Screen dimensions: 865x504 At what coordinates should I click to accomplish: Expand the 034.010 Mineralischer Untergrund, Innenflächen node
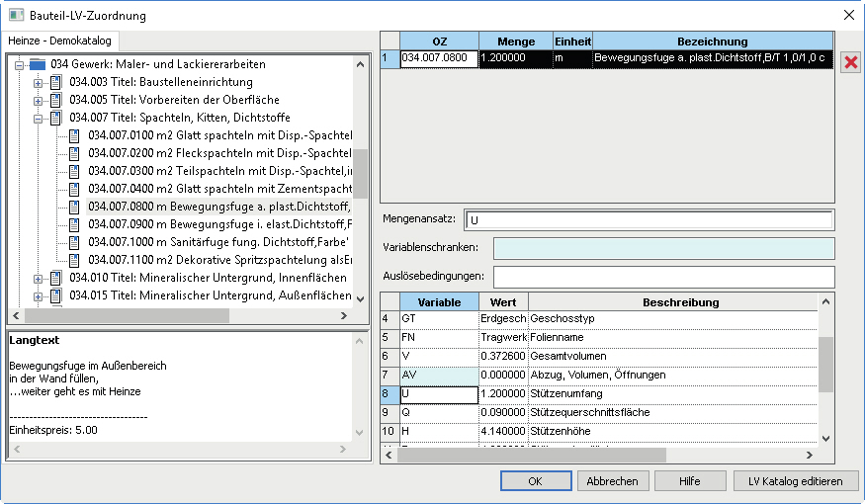[38, 279]
